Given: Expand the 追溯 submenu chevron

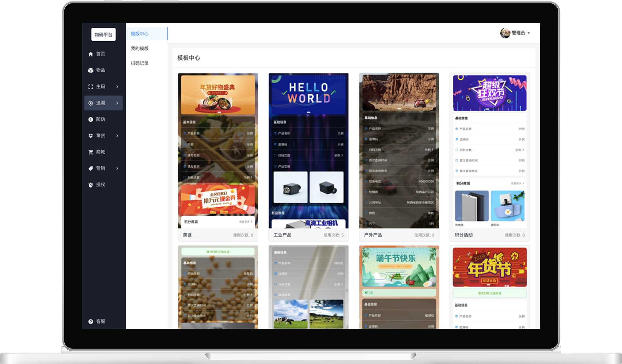Looking at the screenshot, I should 117,103.
